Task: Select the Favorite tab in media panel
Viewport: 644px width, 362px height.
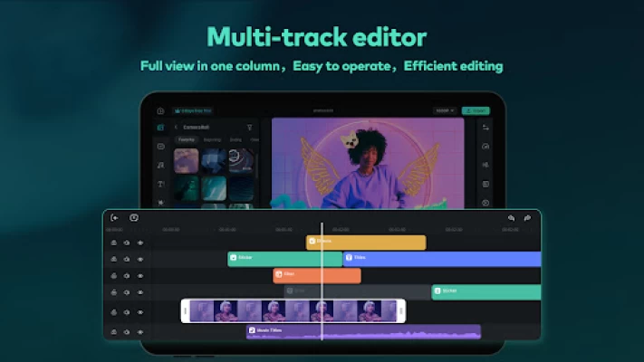Action: pos(186,140)
